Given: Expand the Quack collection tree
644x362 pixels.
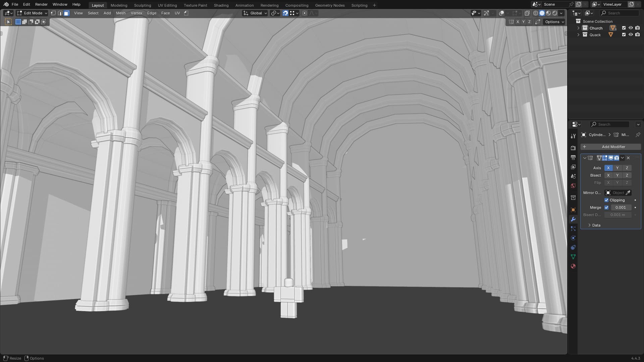Looking at the screenshot, I should (x=578, y=35).
